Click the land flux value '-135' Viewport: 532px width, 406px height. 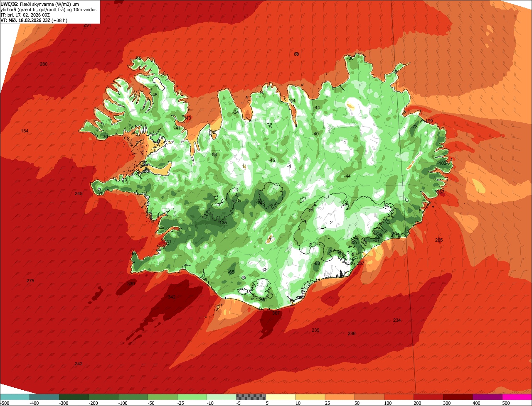(x=223, y=223)
